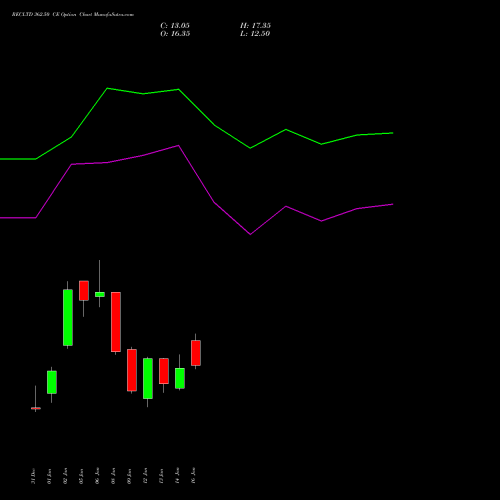Image resolution: width=500 pixels, height=500 pixels.
Task: Select the '01 Jan' date label
Action: pyautogui.click(x=49, y=476)
